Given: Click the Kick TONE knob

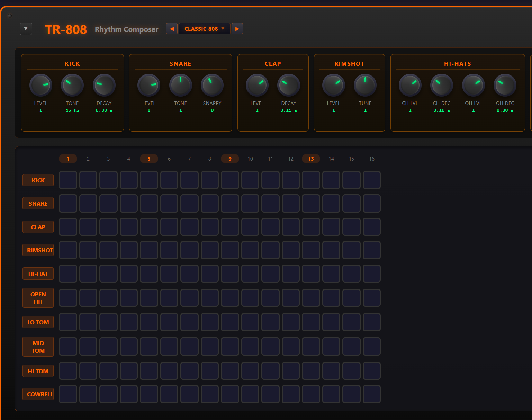Looking at the screenshot, I should (72, 85).
